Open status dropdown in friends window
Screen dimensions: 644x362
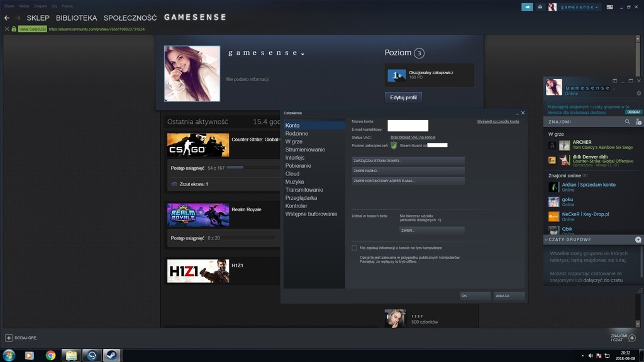coord(614,89)
